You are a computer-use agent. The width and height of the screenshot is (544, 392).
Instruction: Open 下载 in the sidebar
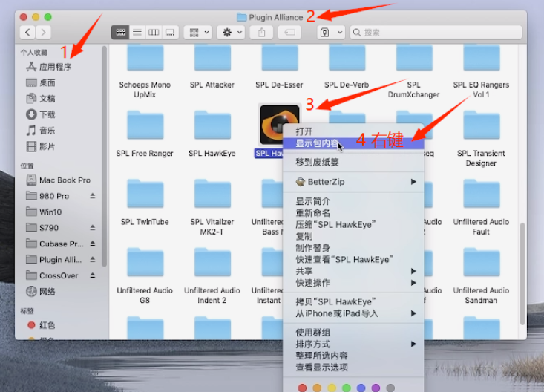[41, 114]
